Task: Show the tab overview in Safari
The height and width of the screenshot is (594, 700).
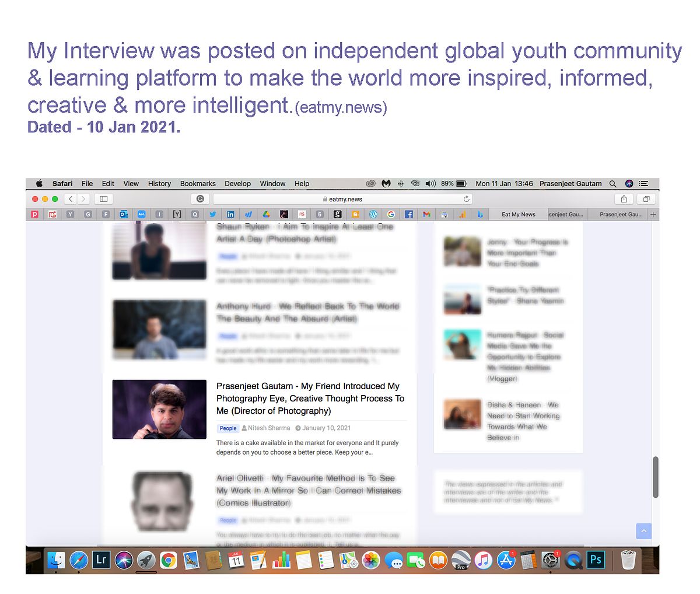Action: point(646,199)
